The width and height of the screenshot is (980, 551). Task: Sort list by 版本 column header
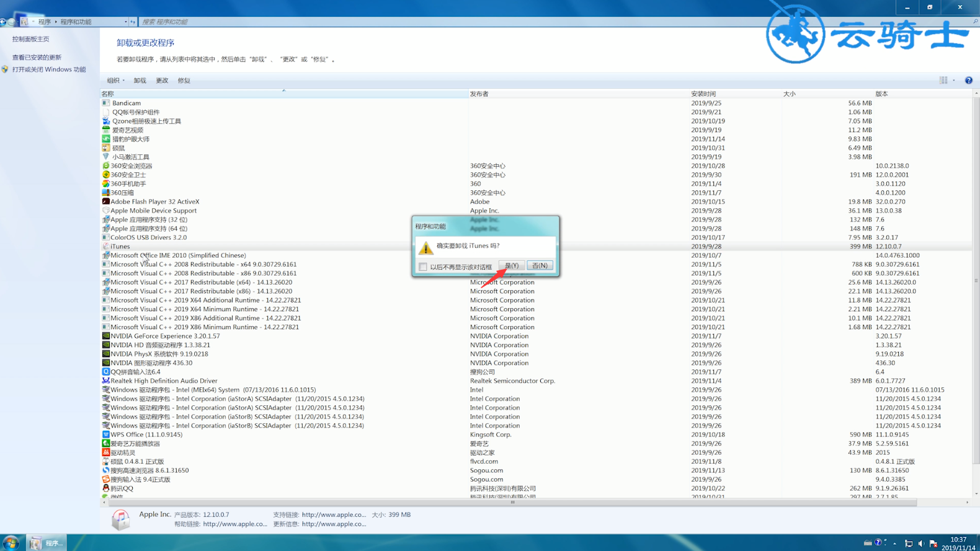(x=922, y=94)
